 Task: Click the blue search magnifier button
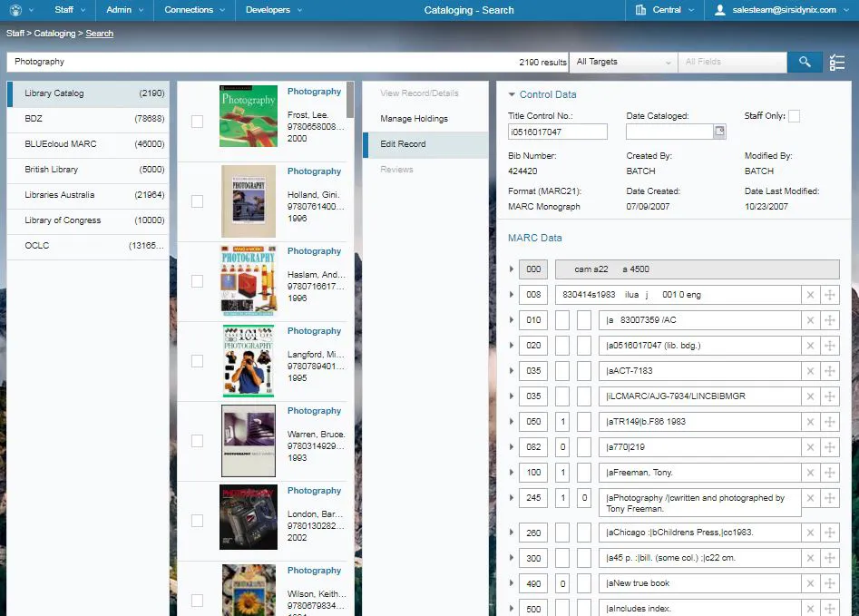pos(805,62)
